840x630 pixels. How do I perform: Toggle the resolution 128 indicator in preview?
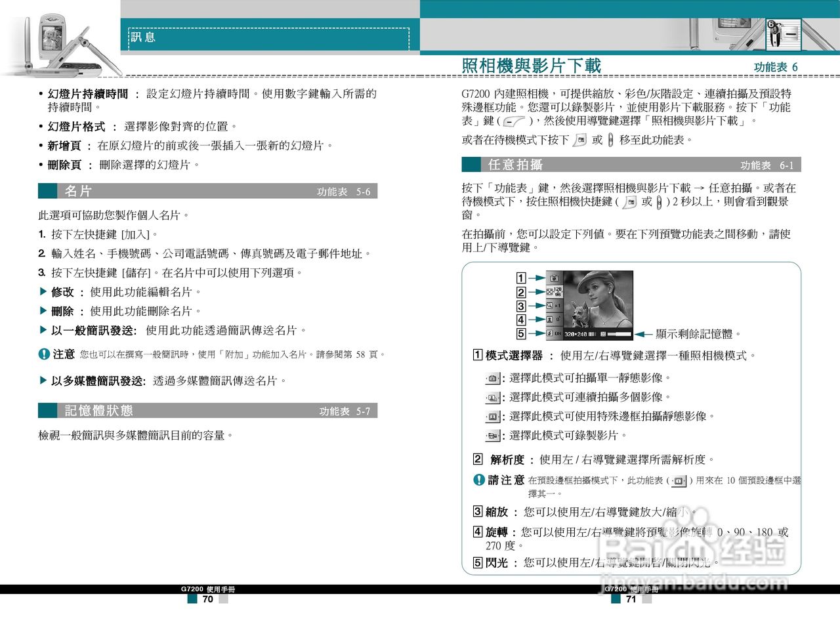pyautogui.click(x=555, y=293)
